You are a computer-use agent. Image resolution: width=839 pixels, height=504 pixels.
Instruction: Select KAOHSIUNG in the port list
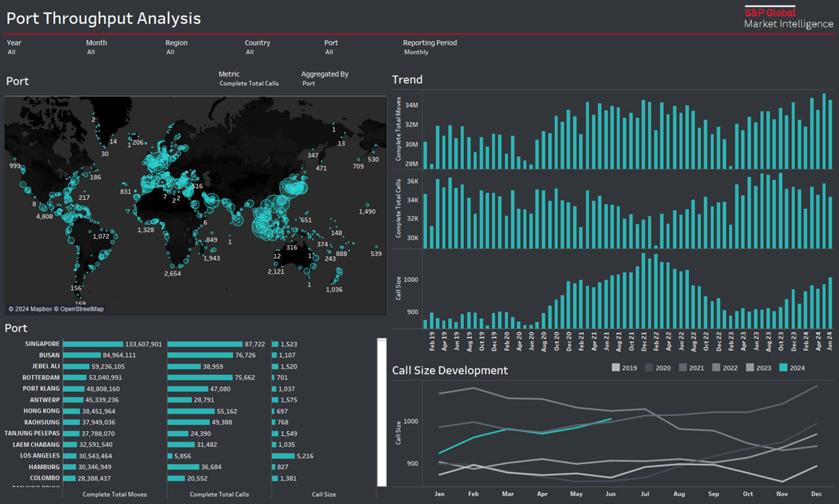[x=41, y=422]
